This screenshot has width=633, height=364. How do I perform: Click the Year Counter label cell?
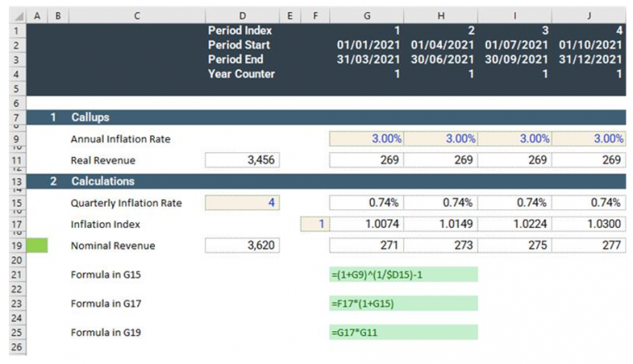(x=241, y=74)
